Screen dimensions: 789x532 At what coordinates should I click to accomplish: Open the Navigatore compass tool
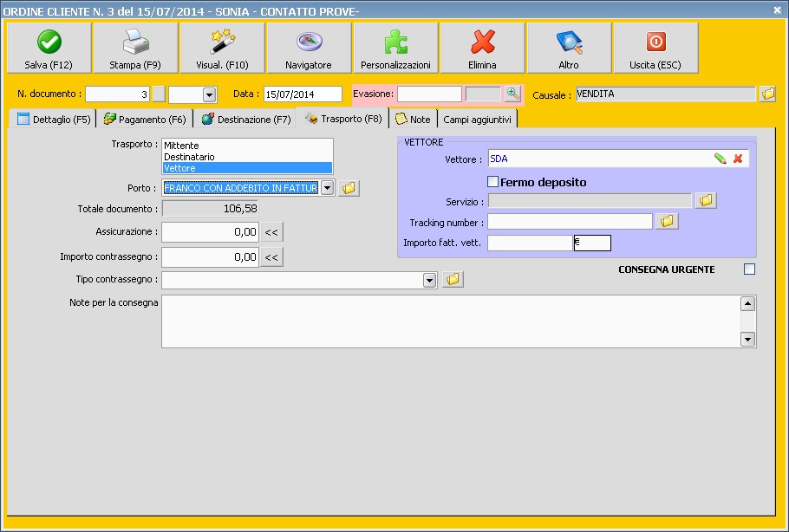click(x=309, y=49)
